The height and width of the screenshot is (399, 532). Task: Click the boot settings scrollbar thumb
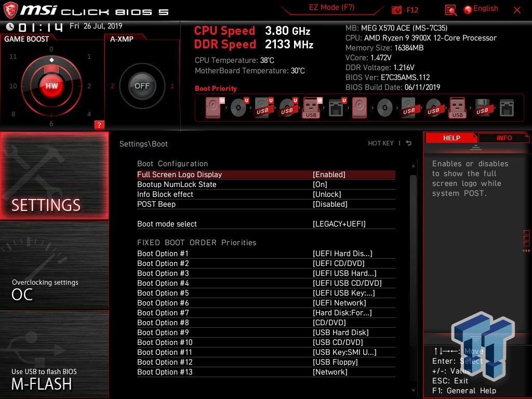413,261
